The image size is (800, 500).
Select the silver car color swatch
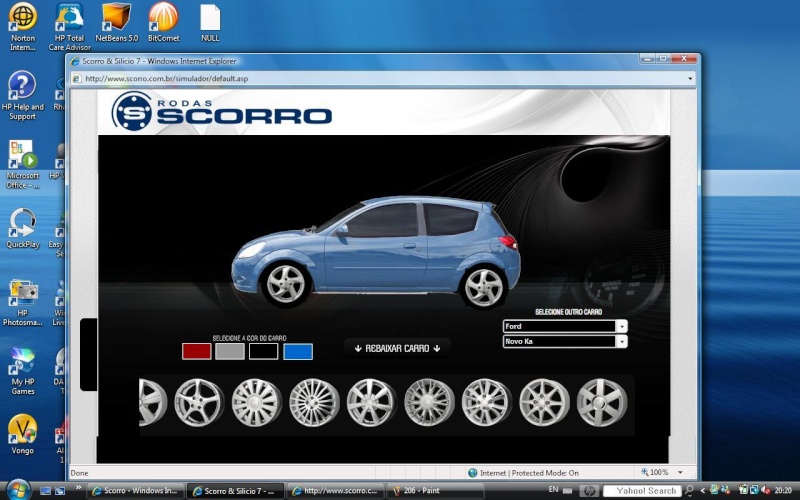pyautogui.click(x=230, y=352)
